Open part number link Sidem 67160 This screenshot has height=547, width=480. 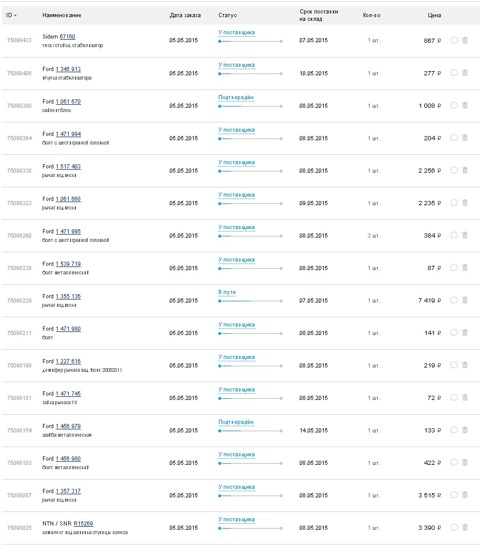click(67, 36)
